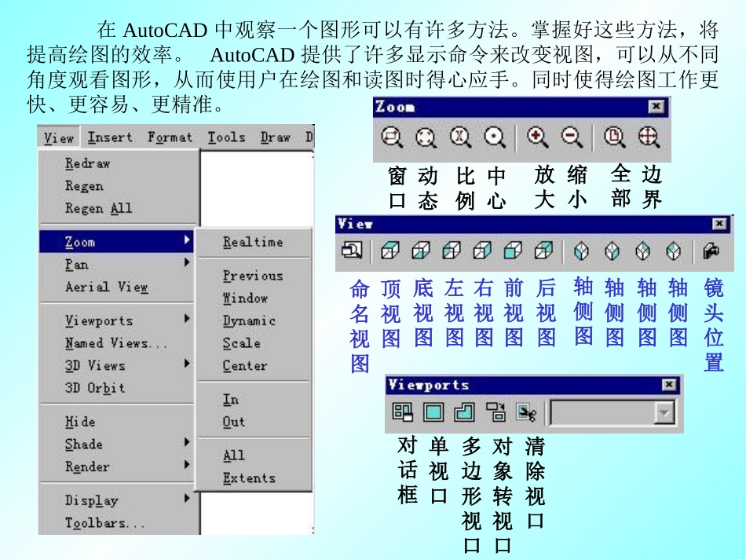Choose Dynamic in Zoom submenu
The image size is (746, 560).
[254, 320]
